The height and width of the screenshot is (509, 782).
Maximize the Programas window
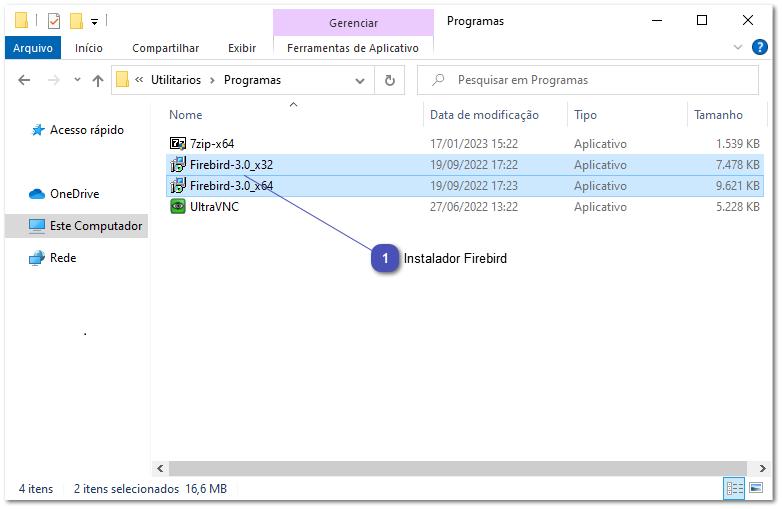[702, 20]
